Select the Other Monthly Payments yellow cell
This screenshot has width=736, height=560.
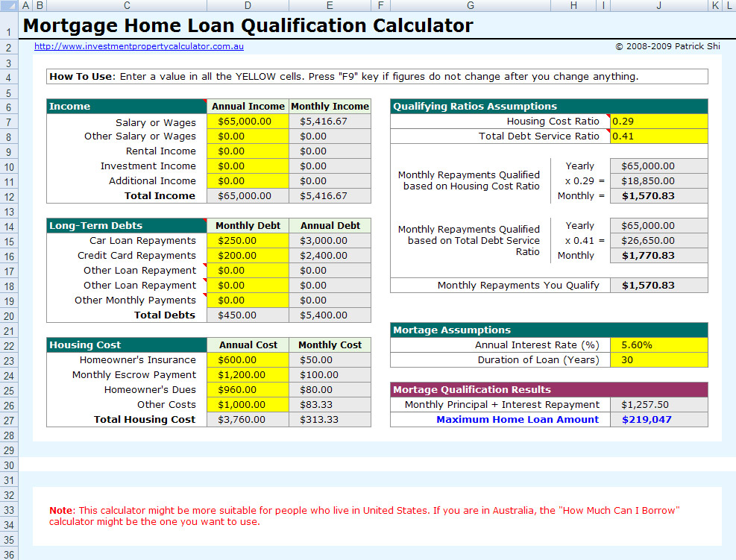248,300
